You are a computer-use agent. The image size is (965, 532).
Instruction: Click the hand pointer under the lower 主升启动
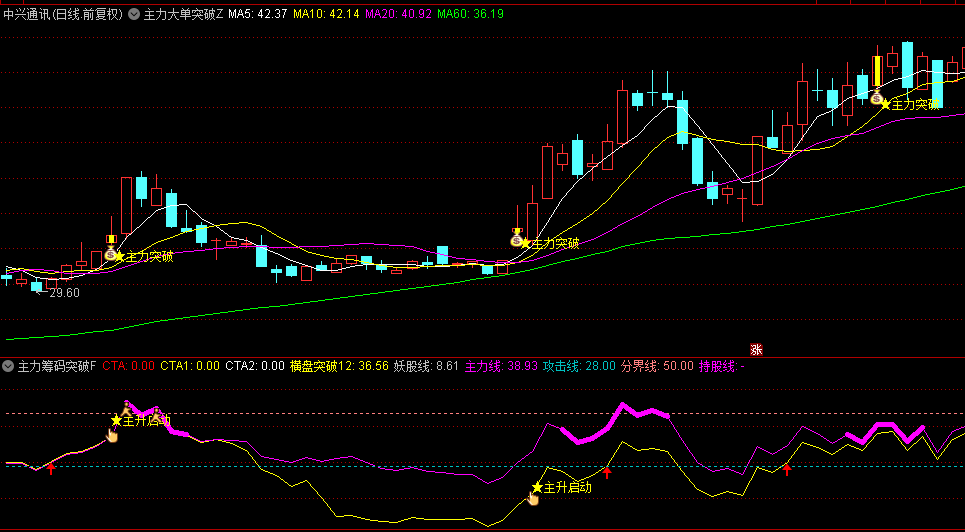[x=535, y=499]
